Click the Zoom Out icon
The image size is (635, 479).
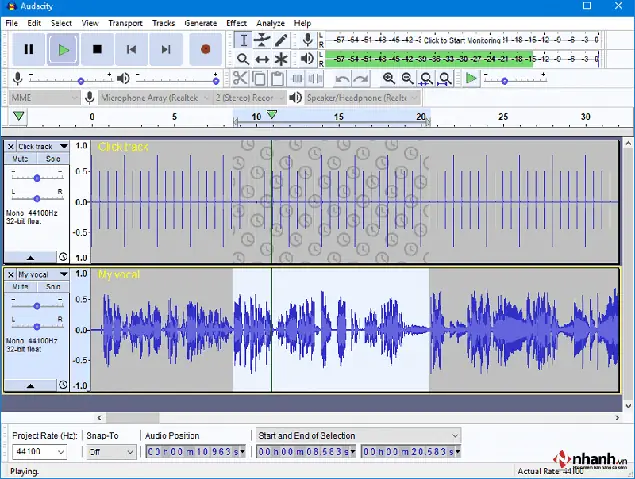click(x=407, y=78)
